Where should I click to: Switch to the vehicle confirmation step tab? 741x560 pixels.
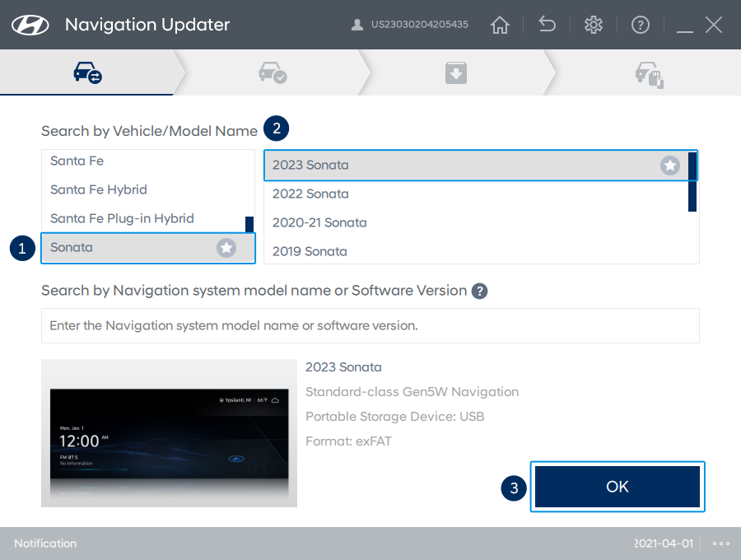[x=273, y=74]
